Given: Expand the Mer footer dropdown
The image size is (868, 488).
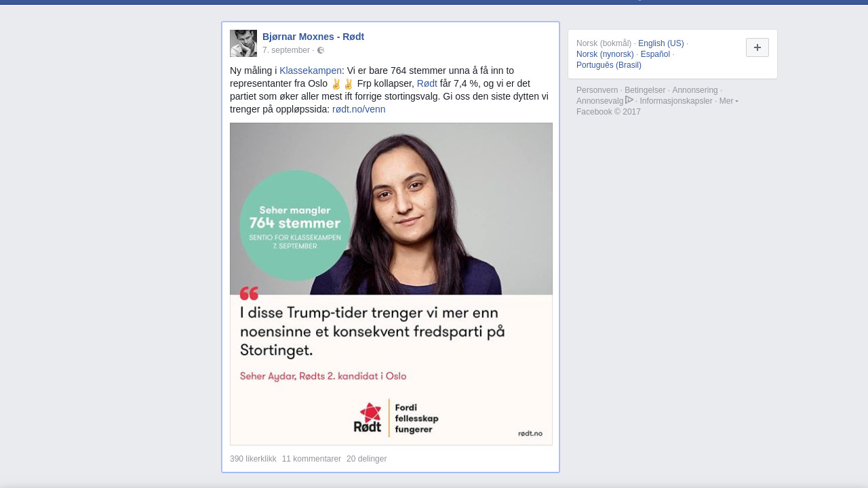Looking at the screenshot, I should click(x=728, y=101).
